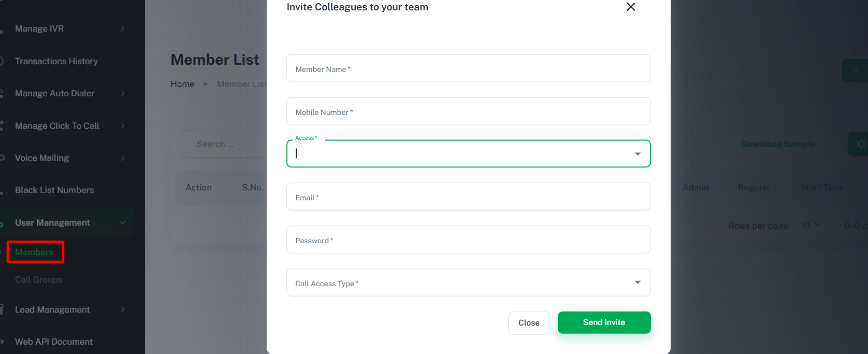Expand the Lead Management chevron

[123, 309]
